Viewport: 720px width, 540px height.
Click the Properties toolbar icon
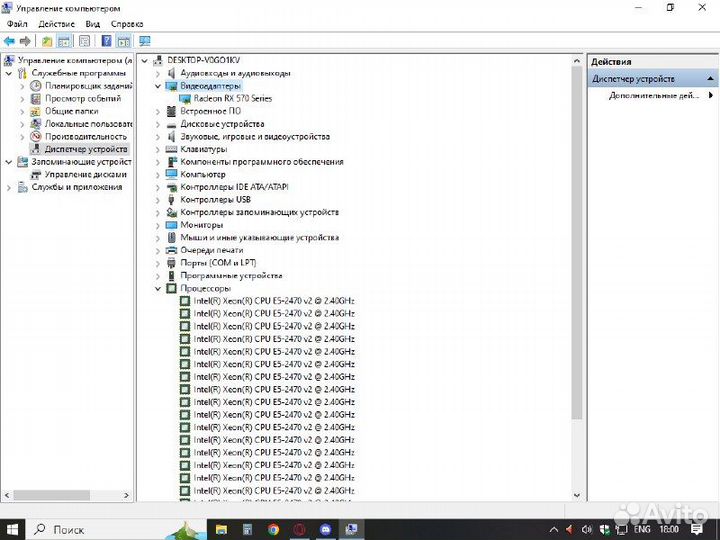click(84, 41)
